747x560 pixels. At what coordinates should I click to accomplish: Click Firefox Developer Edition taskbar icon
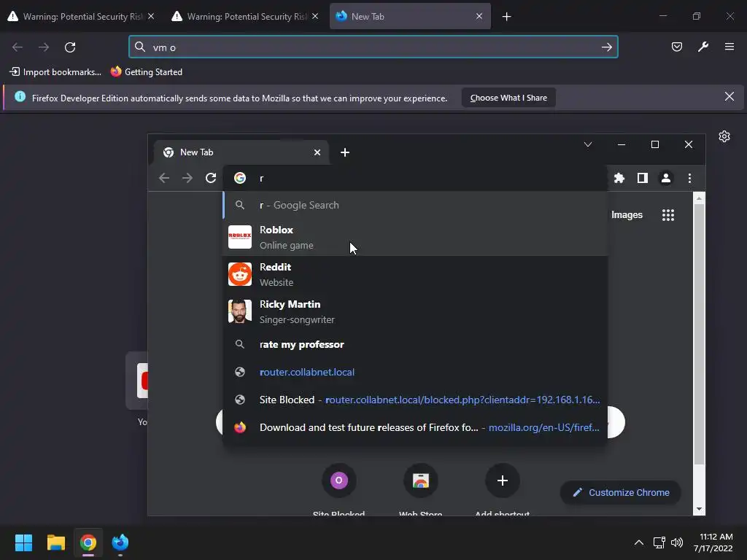(x=120, y=542)
